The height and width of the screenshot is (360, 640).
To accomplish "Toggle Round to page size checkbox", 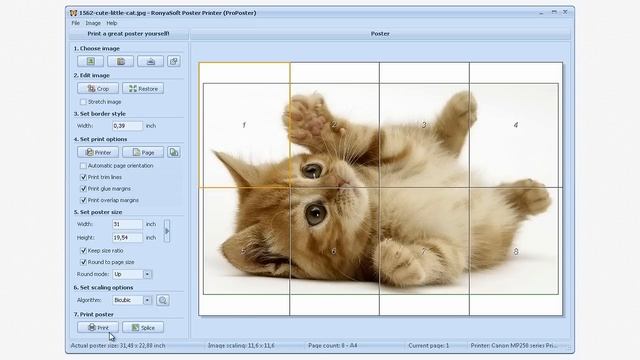I will (x=83, y=262).
